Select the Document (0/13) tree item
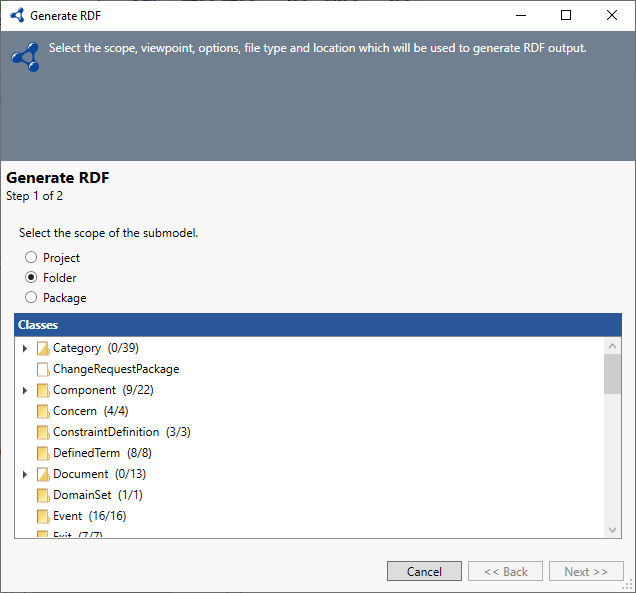636x593 pixels. pyautogui.click(x=99, y=474)
